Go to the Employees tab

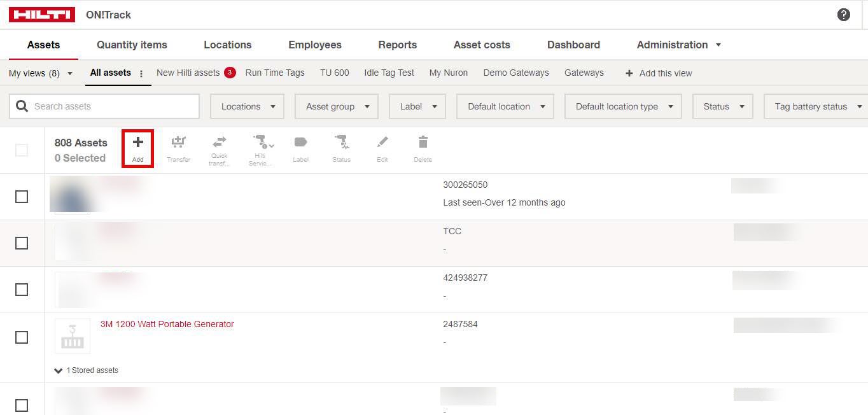[x=315, y=45]
